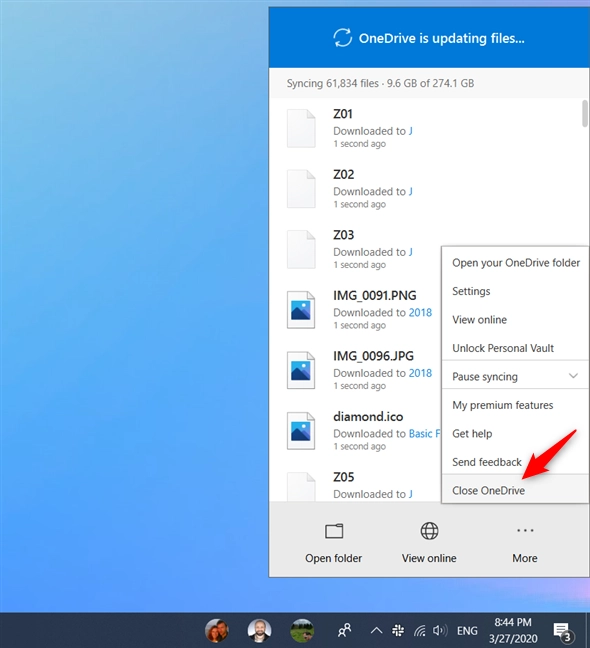Screen dimensions: 590x648
Task: Open the People icon in taskbar
Action: [344, 630]
